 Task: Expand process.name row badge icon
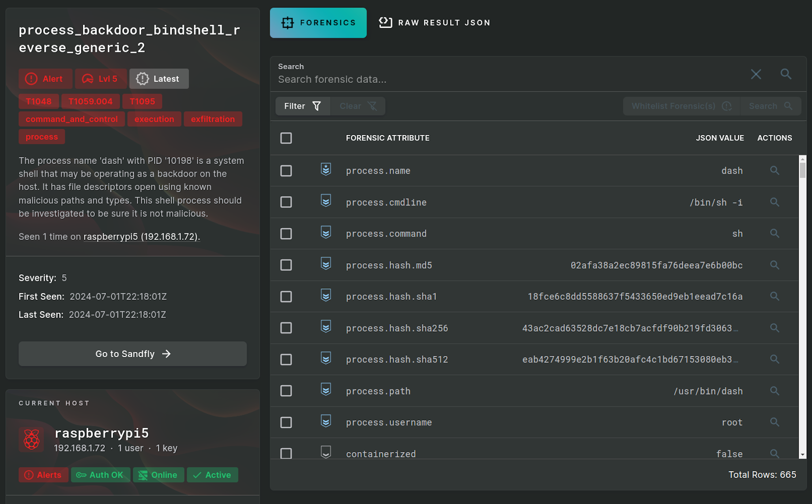click(x=326, y=169)
